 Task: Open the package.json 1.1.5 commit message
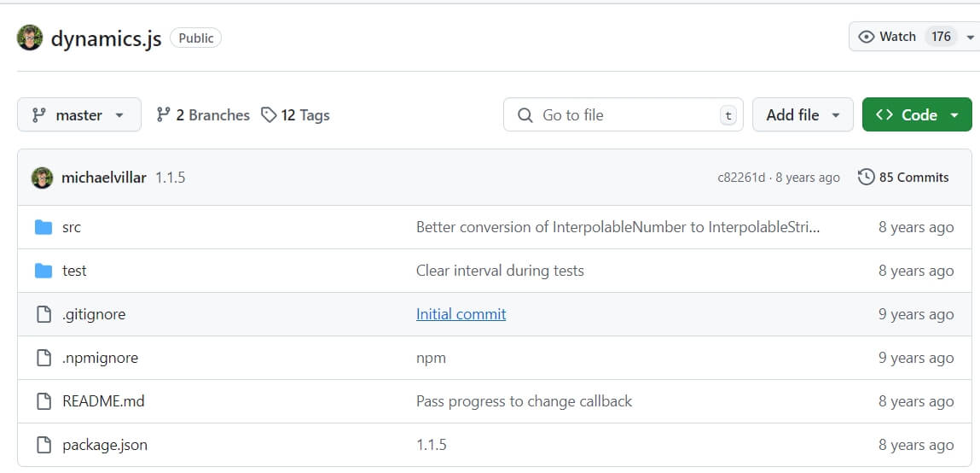click(432, 445)
